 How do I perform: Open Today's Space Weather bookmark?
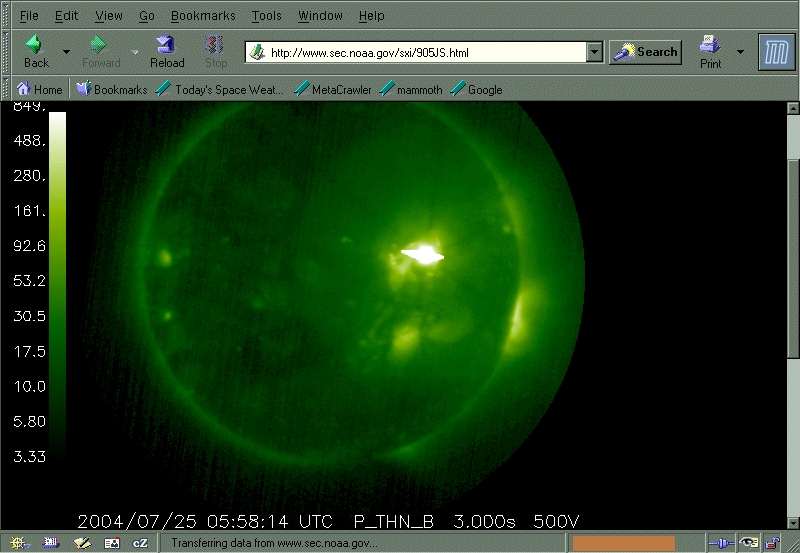220,89
